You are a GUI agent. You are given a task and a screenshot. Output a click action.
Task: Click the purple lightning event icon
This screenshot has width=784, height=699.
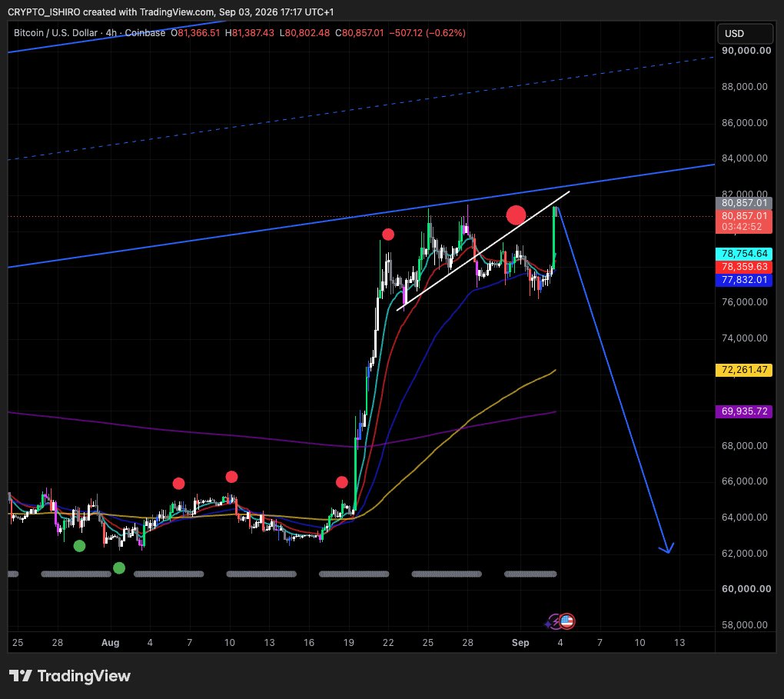tap(553, 622)
